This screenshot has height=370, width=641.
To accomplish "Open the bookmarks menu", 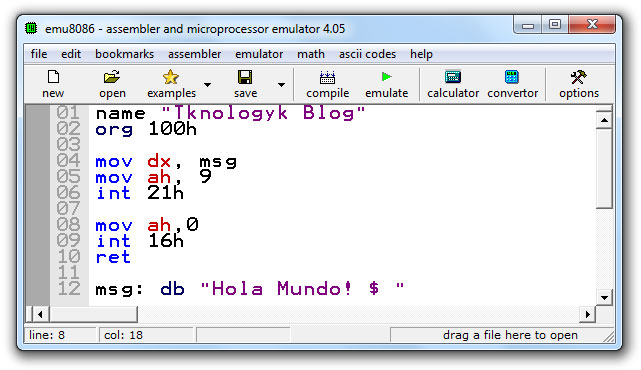I will (124, 54).
